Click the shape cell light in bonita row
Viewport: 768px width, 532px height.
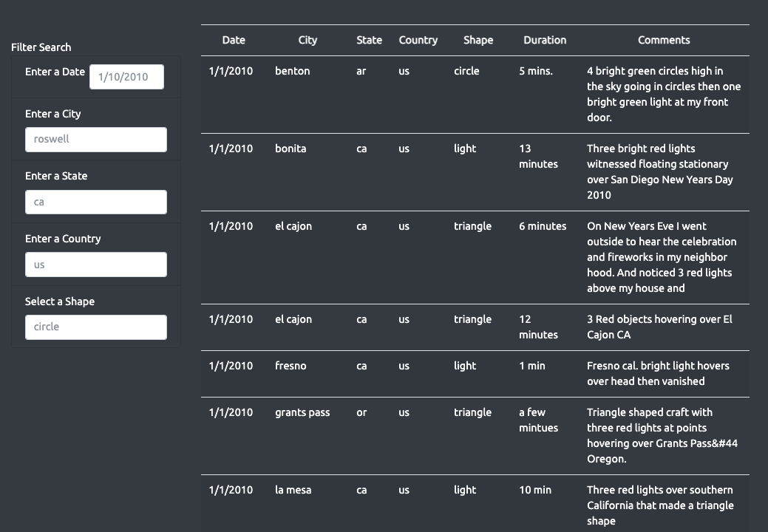coord(465,149)
